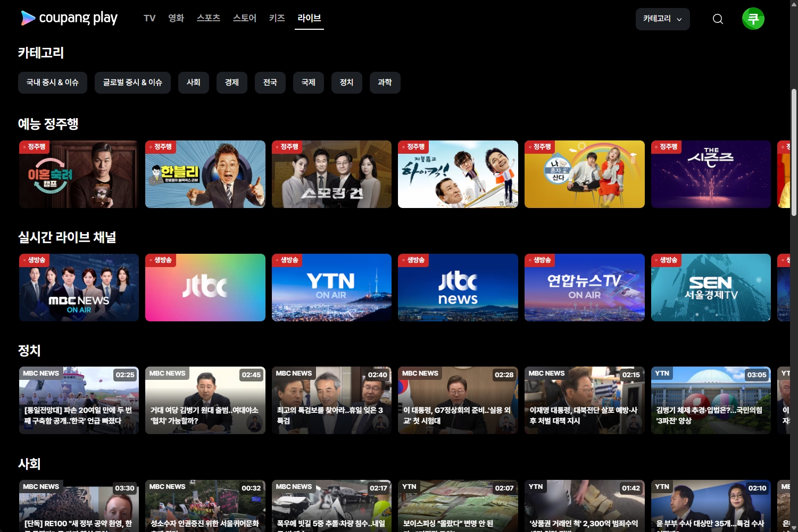This screenshot has height=532, width=798.
Task: Select the 사회 category chip
Action: click(x=194, y=82)
